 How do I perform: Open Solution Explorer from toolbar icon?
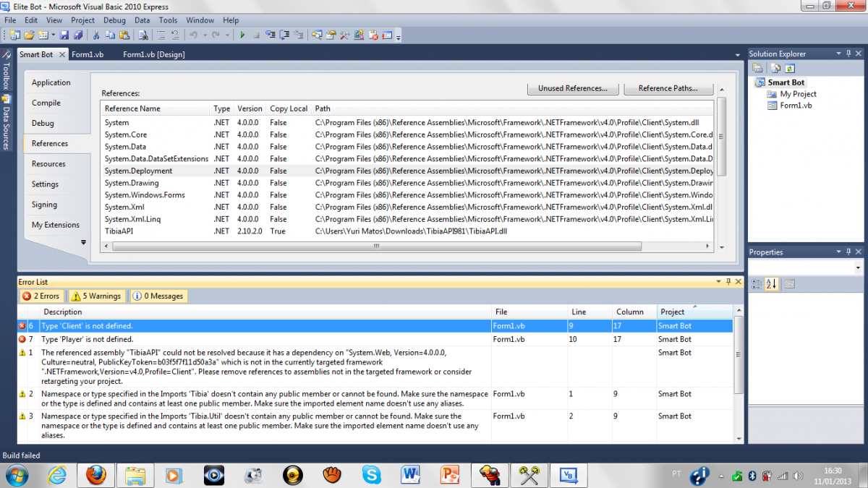(x=317, y=35)
